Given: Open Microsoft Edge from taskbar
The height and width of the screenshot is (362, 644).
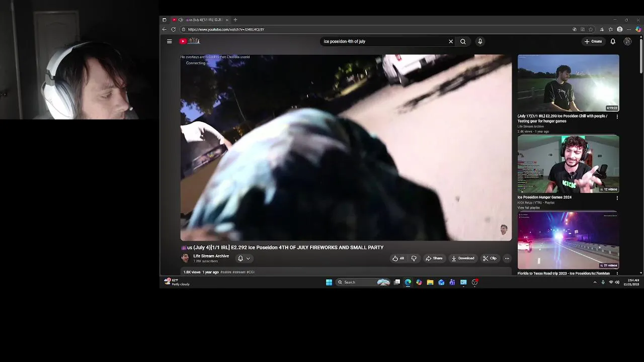Looking at the screenshot, I should 408,282.
